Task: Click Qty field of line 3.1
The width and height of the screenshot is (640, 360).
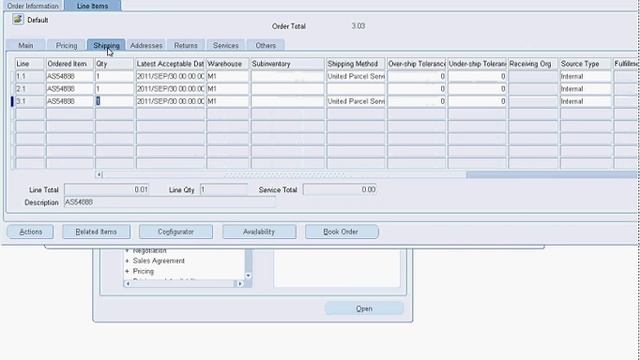Action: [114, 101]
